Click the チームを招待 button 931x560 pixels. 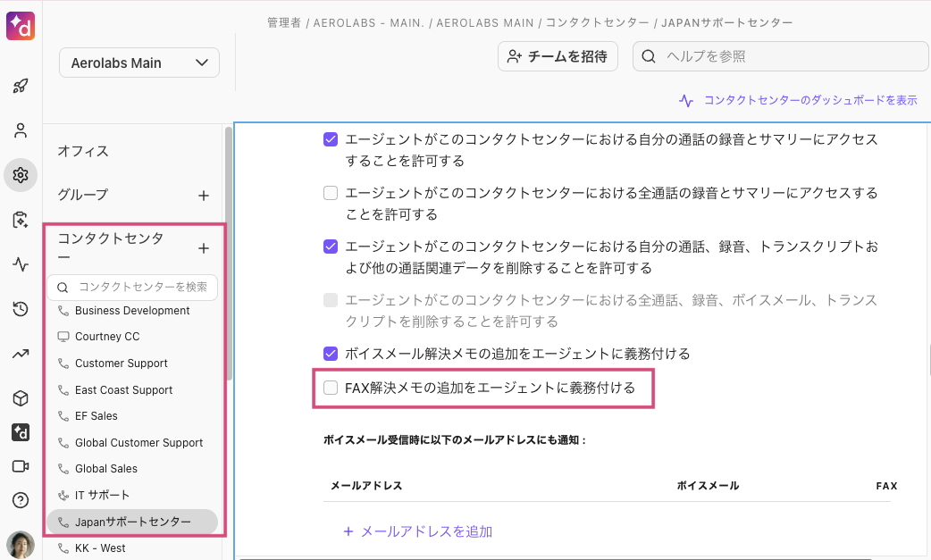coord(558,56)
